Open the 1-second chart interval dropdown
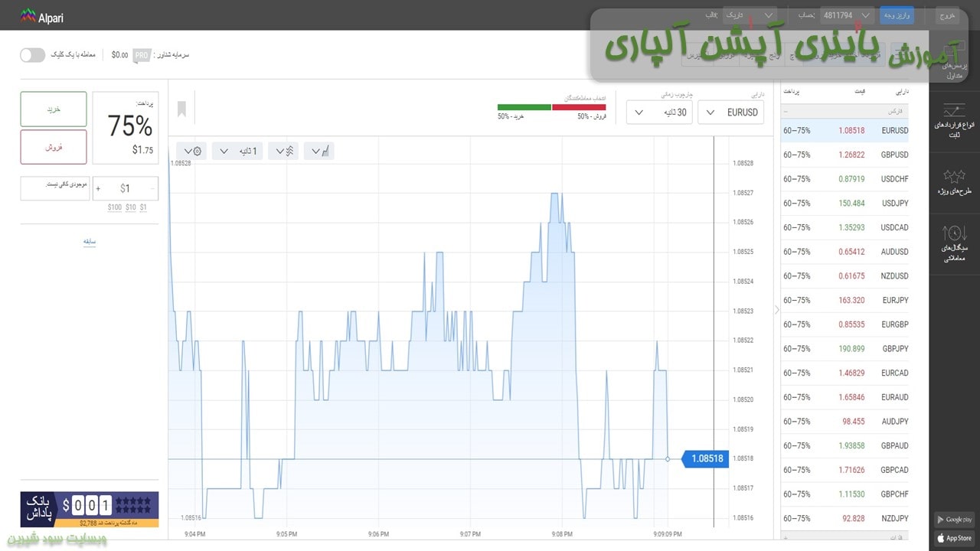 pyautogui.click(x=237, y=152)
